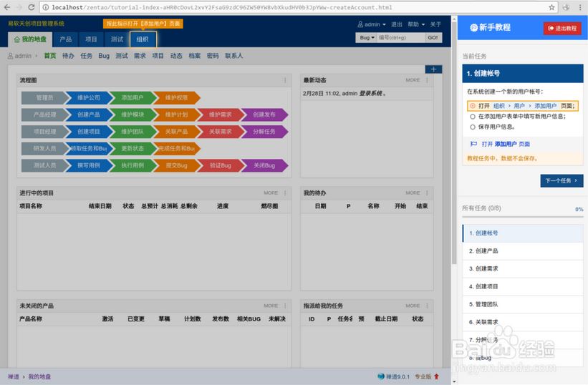The width and height of the screenshot is (588, 385).
Task: Open the 流程图 panel three-dot menu
Action: [285, 80]
